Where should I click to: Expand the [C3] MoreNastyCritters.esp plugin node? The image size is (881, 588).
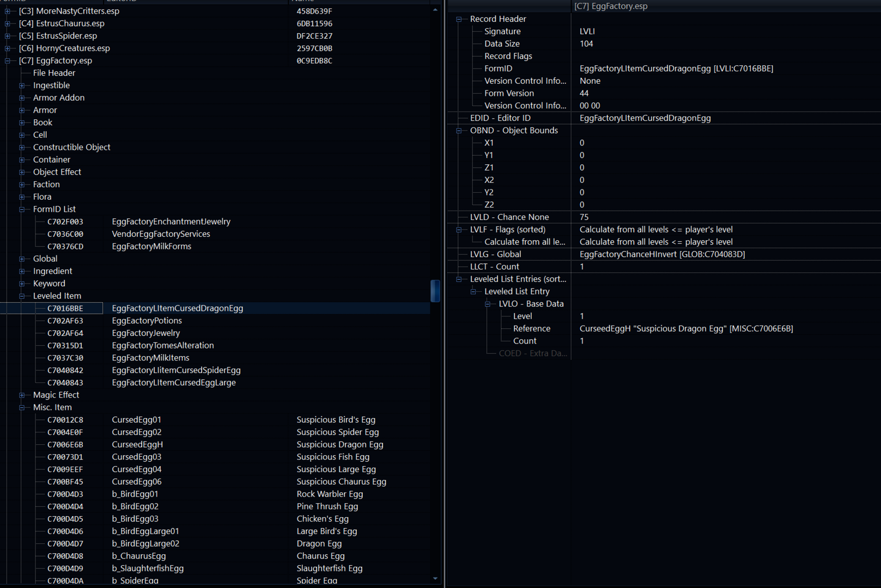click(x=8, y=11)
